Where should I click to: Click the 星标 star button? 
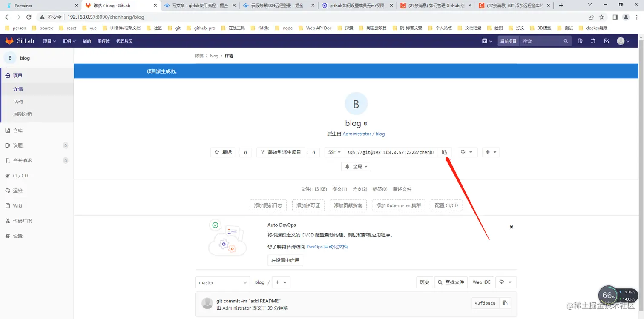click(224, 152)
